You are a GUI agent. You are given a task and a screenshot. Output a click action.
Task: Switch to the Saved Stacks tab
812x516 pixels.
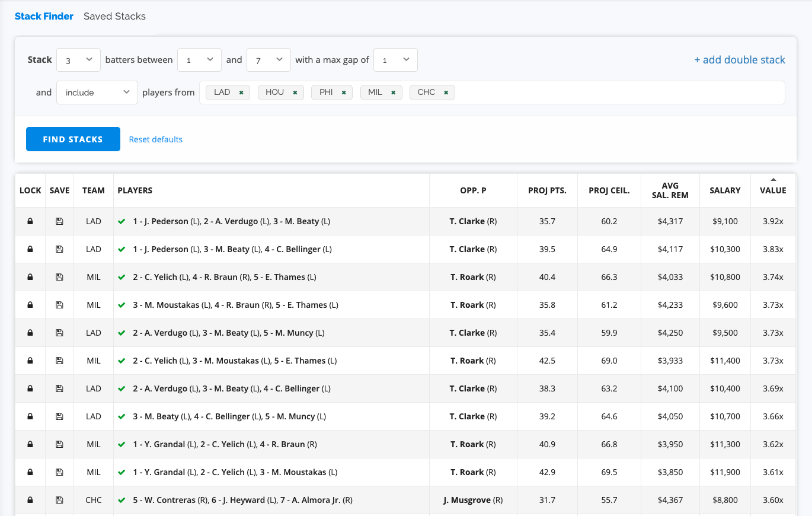[x=114, y=16]
